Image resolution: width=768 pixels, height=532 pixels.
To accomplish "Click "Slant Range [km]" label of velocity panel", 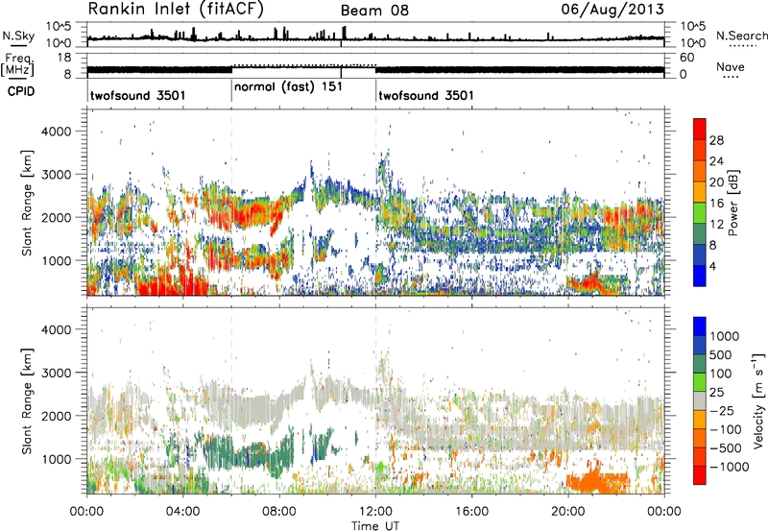I will pos(27,400).
